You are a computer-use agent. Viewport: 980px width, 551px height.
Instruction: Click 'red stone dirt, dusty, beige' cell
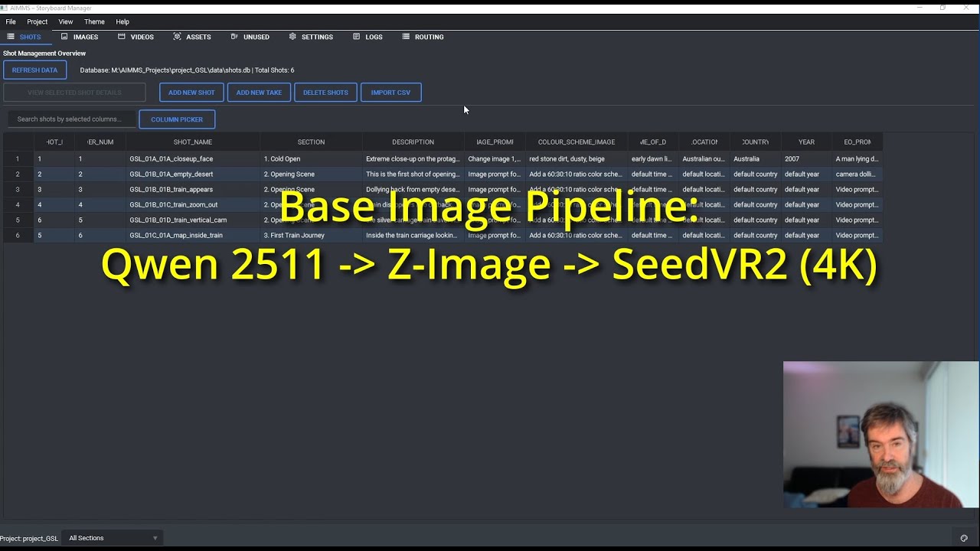coord(577,159)
